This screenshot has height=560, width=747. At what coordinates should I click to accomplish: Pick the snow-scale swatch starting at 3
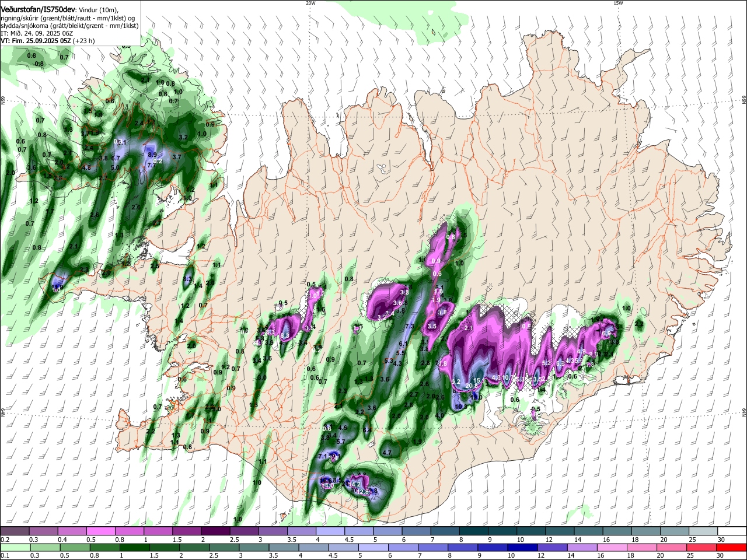coord(273,531)
